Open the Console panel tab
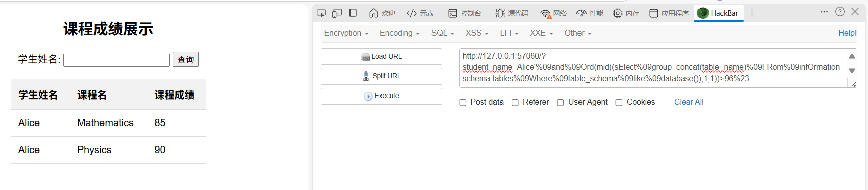Image resolution: width=868 pixels, height=190 pixels. tap(465, 13)
